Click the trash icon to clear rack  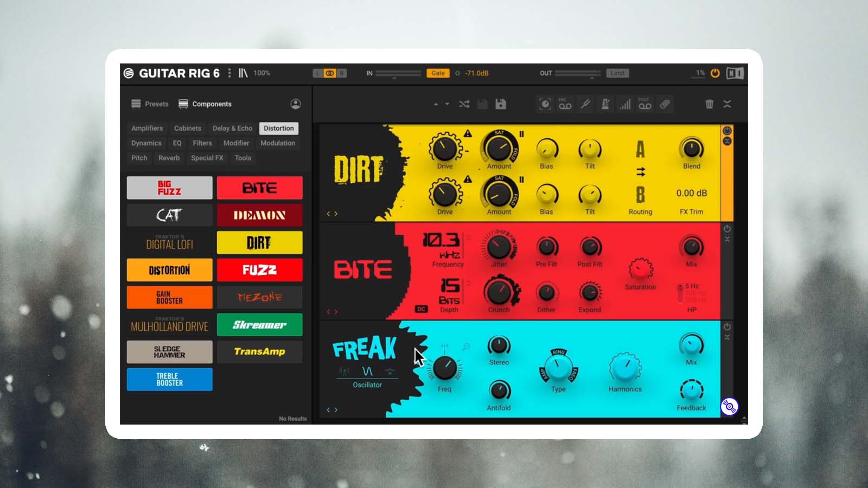(x=709, y=104)
